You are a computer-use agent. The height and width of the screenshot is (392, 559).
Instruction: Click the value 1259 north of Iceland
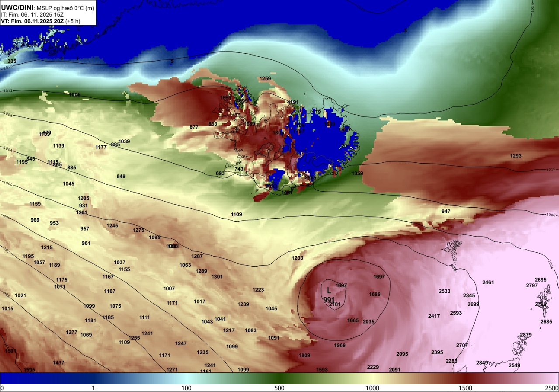(265, 79)
